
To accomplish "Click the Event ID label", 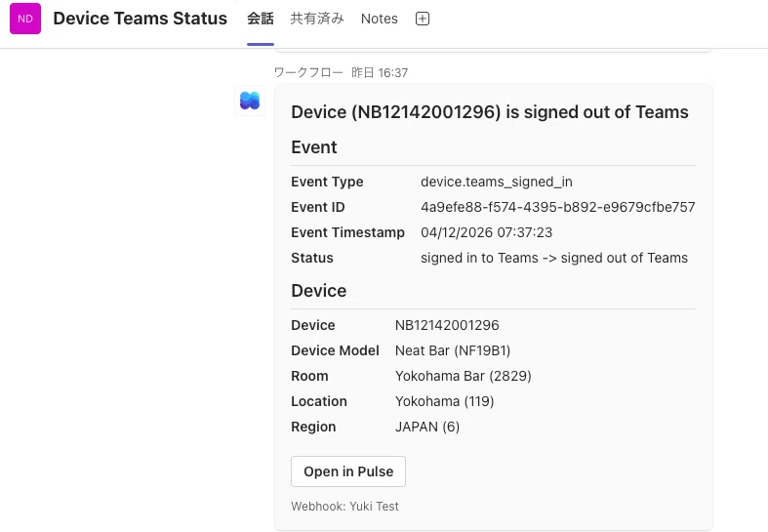I will [x=318, y=207].
